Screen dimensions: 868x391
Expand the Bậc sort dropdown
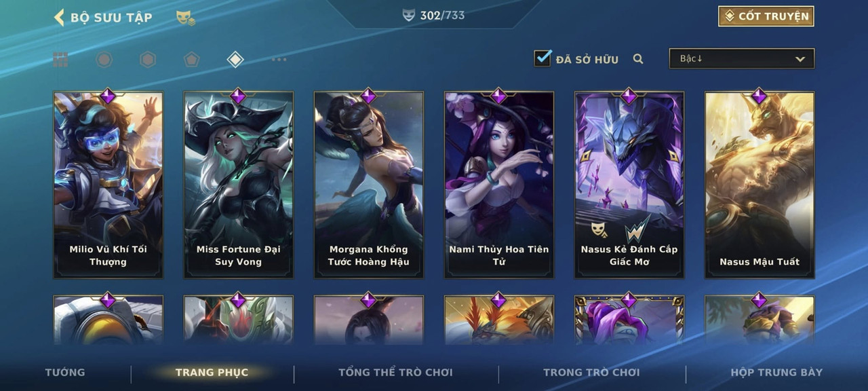pos(742,58)
